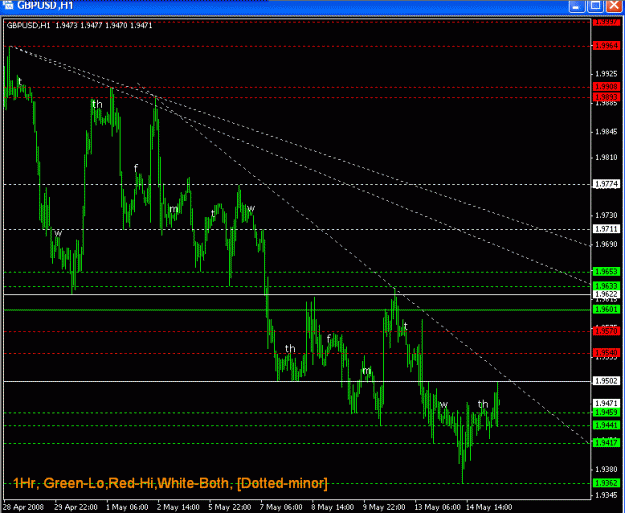Click the green 1.9601 price level label
Image resolution: width=625 pixels, height=513 pixels.
(x=606, y=309)
